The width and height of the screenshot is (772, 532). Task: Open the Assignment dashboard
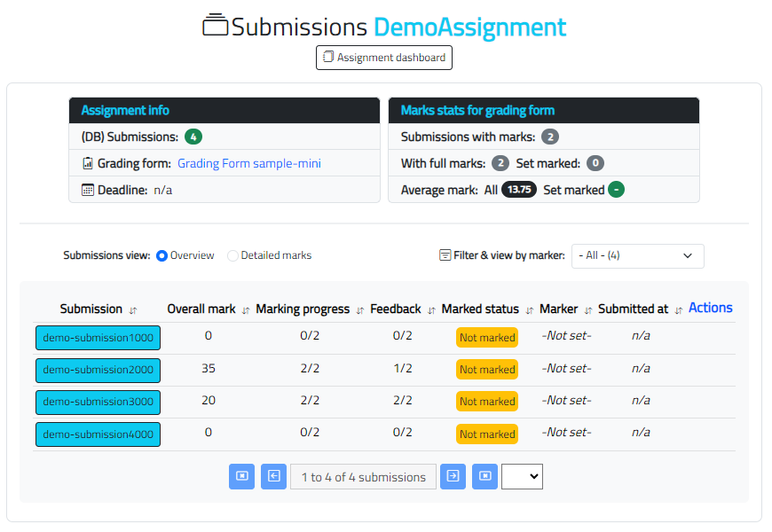(x=384, y=57)
